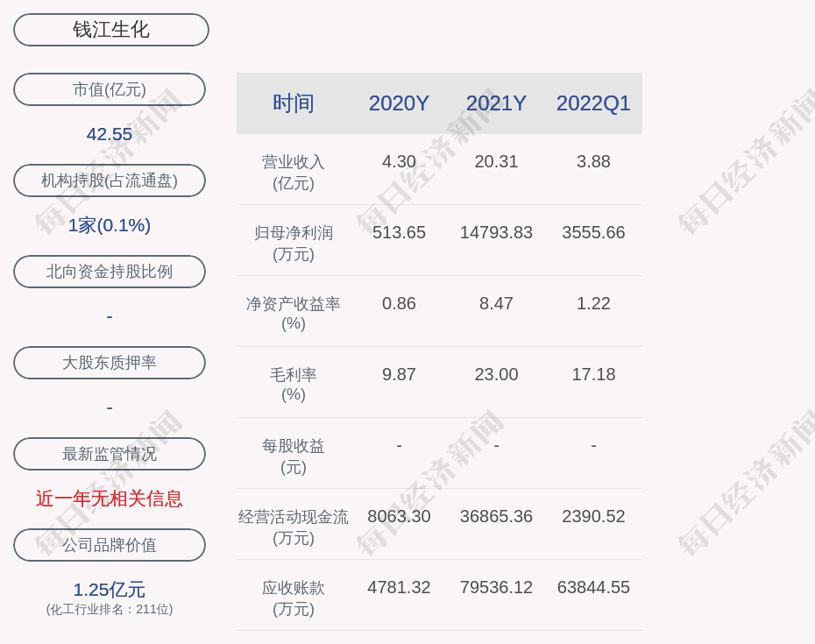Click the 营业收入(亿元) row label
Screen dimensions: 815x644
click(294, 172)
